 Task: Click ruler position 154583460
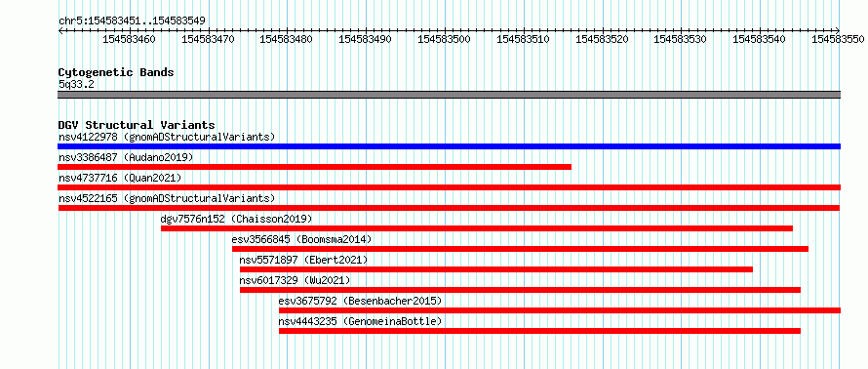[130, 39]
